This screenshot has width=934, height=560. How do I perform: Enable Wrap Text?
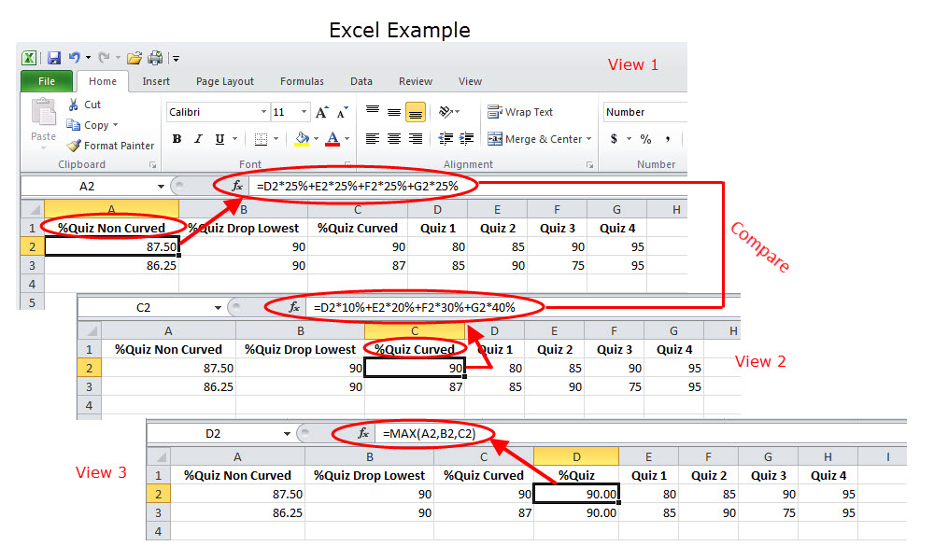click(520, 112)
